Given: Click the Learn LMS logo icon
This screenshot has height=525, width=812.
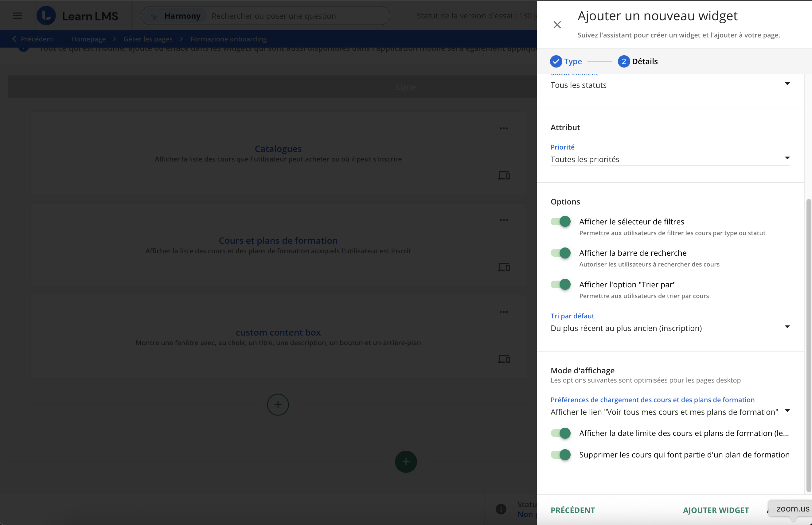Looking at the screenshot, I should point(46,16).
